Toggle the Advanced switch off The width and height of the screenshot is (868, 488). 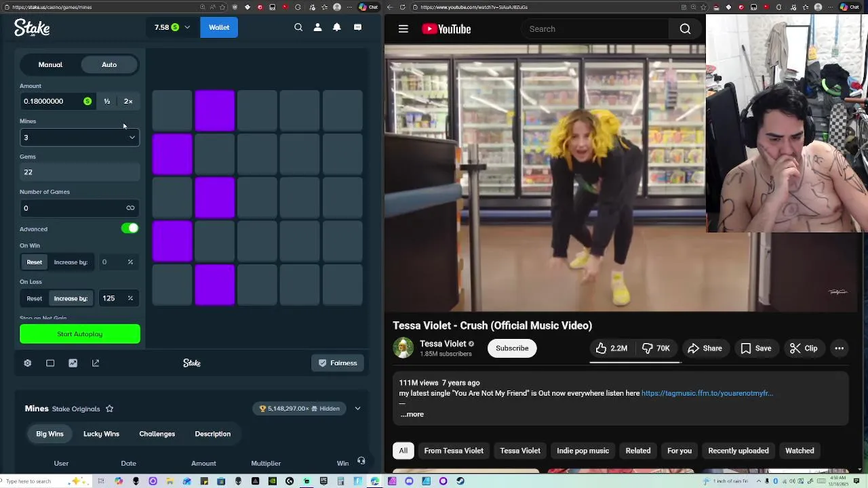pos(130,228)
